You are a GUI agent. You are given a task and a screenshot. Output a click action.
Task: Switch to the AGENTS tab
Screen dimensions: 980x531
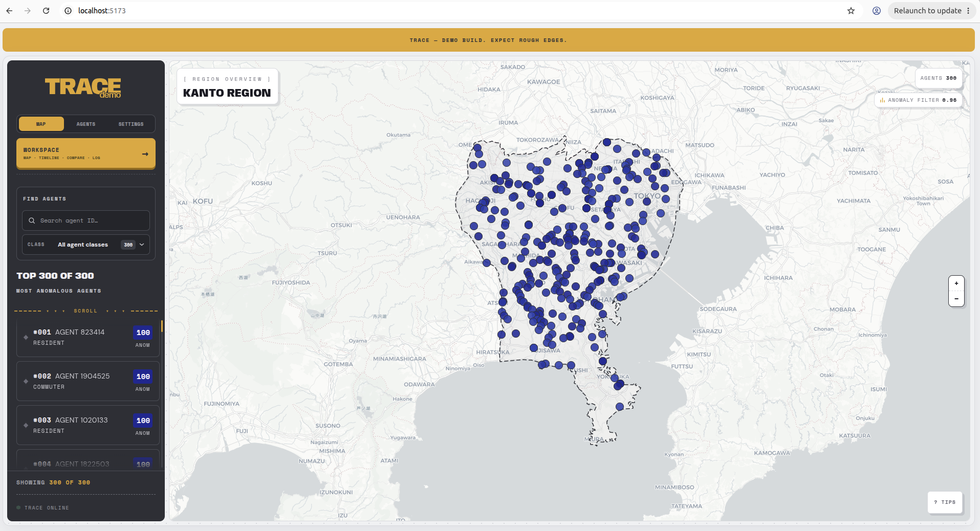coord(86,124)
